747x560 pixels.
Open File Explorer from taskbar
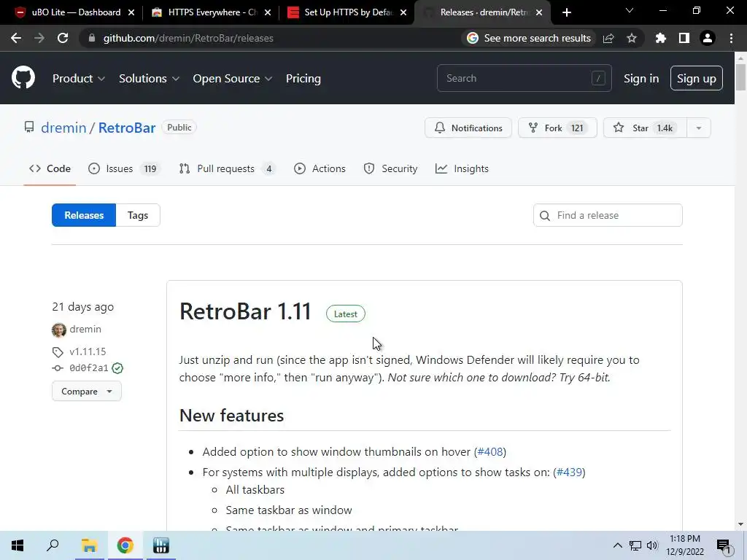point(89,545)
